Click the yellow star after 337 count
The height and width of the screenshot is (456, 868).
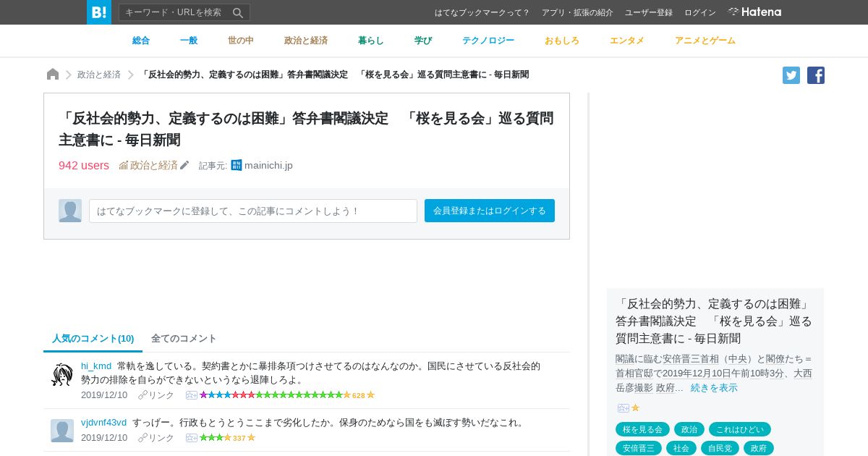click(x=251, y=438)
